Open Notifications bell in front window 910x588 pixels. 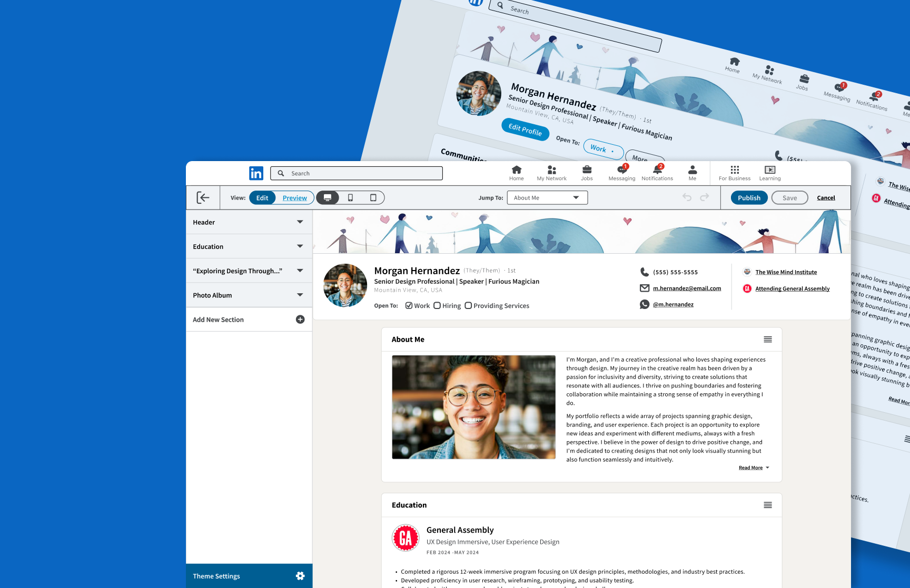[657, 170]
